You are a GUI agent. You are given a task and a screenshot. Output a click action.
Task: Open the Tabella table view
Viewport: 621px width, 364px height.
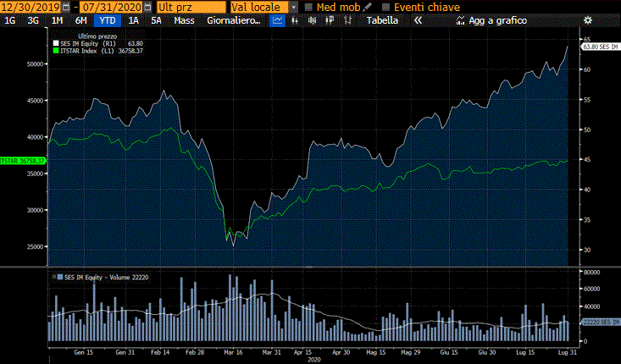coord(382,20)
